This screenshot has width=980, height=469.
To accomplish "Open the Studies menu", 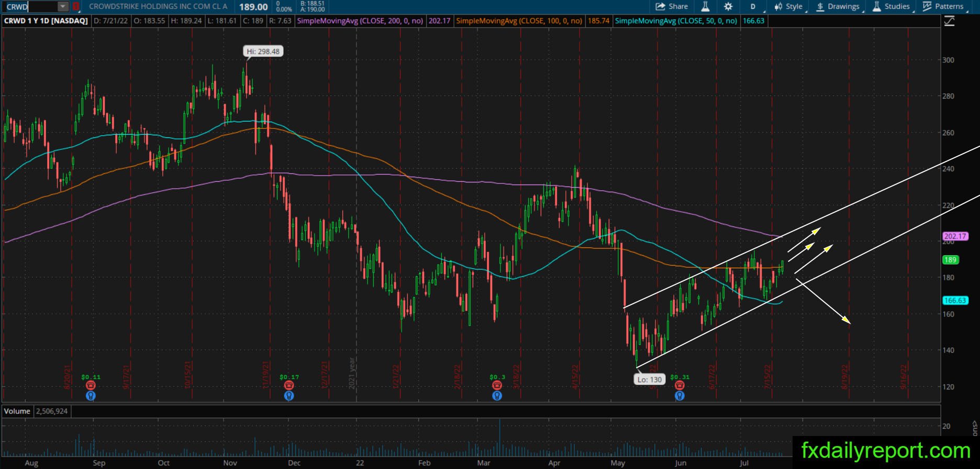I will click(x=891, y=6).
